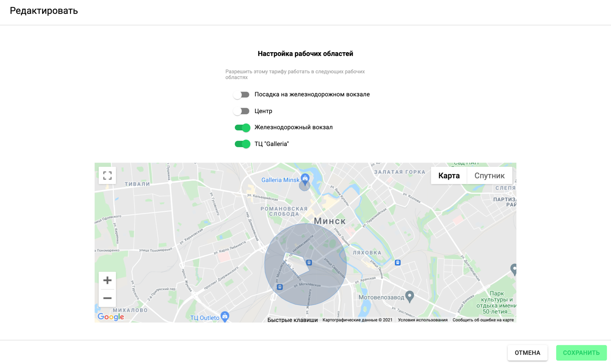Screen dimensions: 611x364
Task: Zoom out with the minus button
Action: (107, 298)
